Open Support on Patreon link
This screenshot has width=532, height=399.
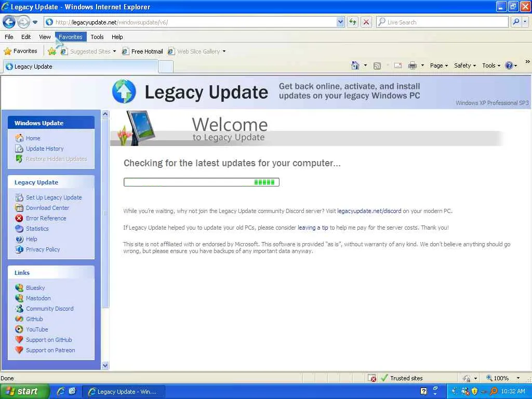50,350
